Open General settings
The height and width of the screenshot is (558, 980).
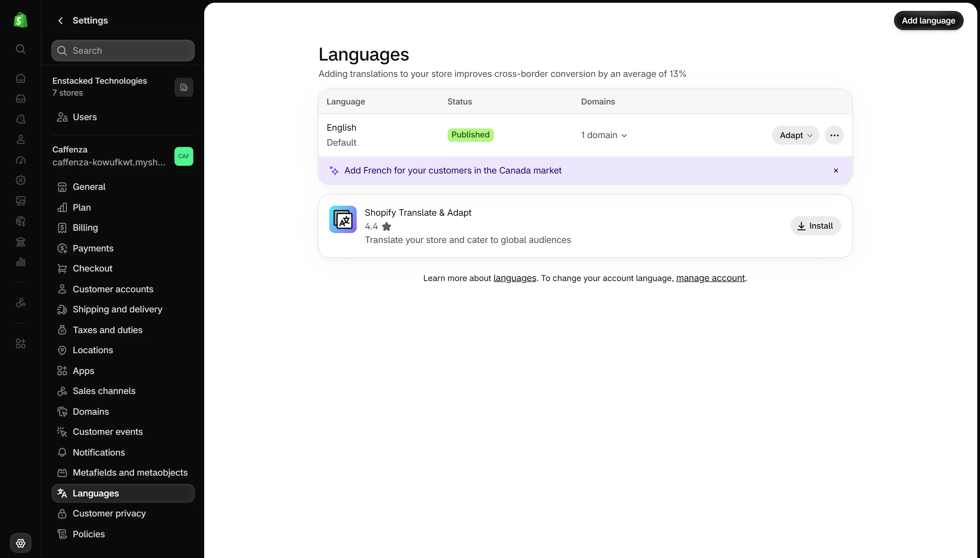pyautogui.click(x=123, y=187)
